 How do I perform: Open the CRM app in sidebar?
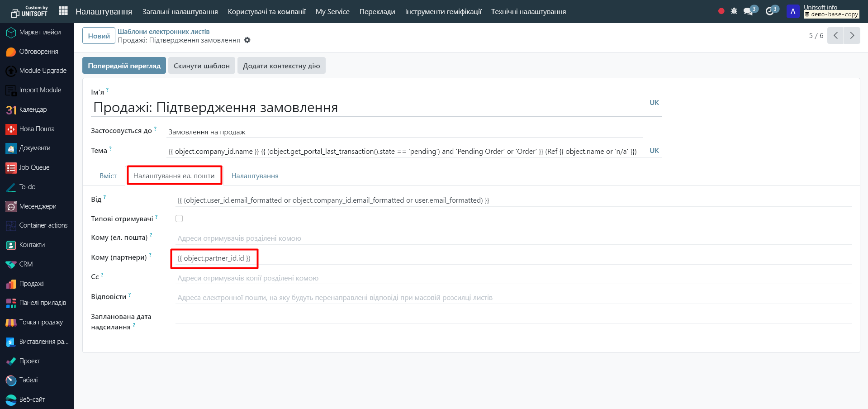26,264
